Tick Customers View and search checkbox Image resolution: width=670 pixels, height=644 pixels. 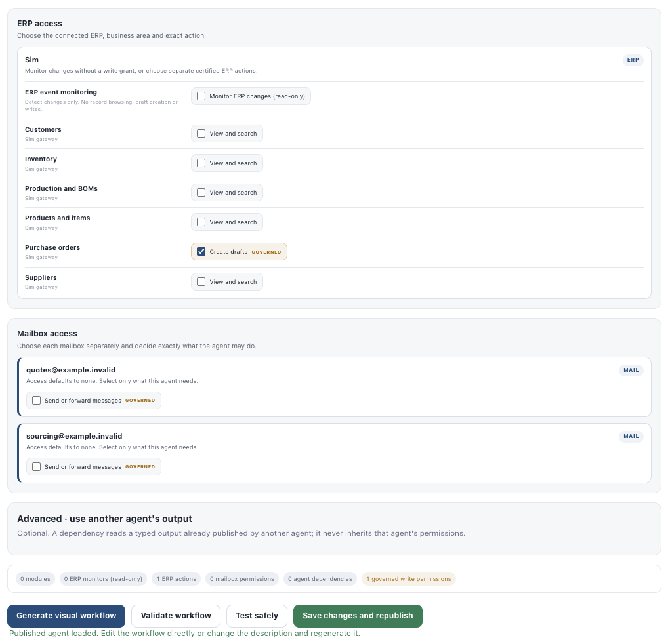[x=201, y=134]
